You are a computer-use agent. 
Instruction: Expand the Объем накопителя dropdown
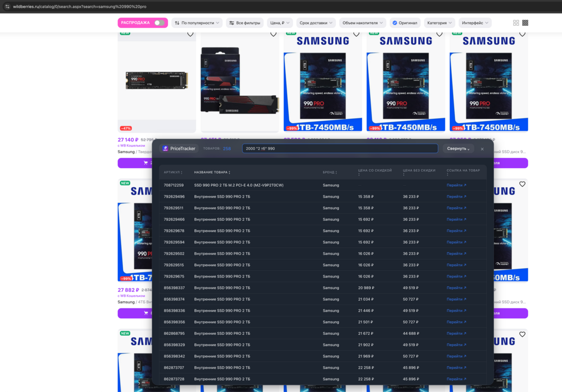coord(362,23)
